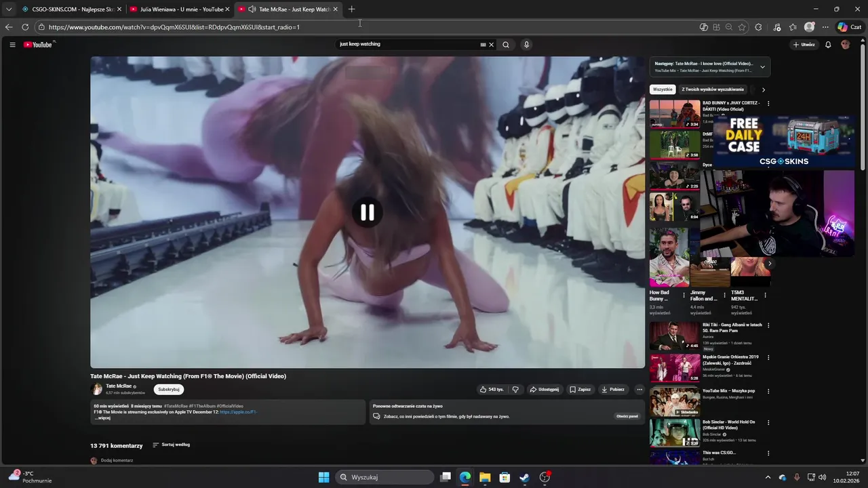
Task: Open BAD BUNNY x JHAY CORTEZ thumbnail
Action: pyautogui.click(x=675, y=114)
